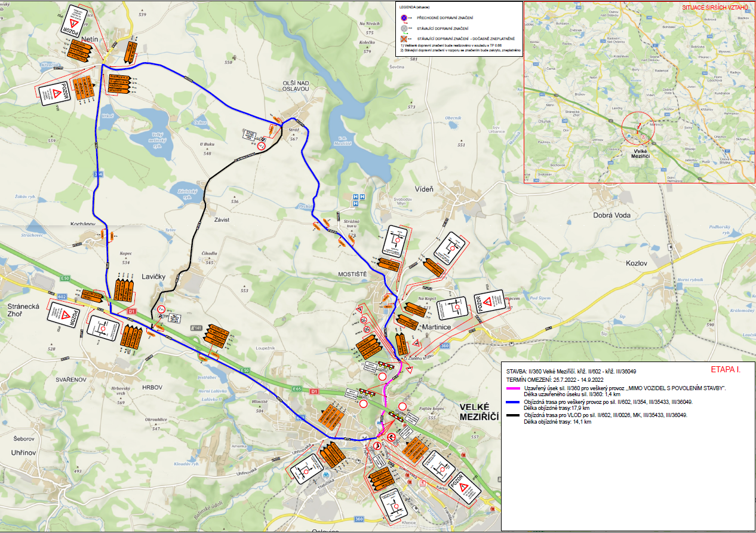Click the K141 marker on the highway
756x533 pixels.
pyautogui.click(x=196, y=328)
